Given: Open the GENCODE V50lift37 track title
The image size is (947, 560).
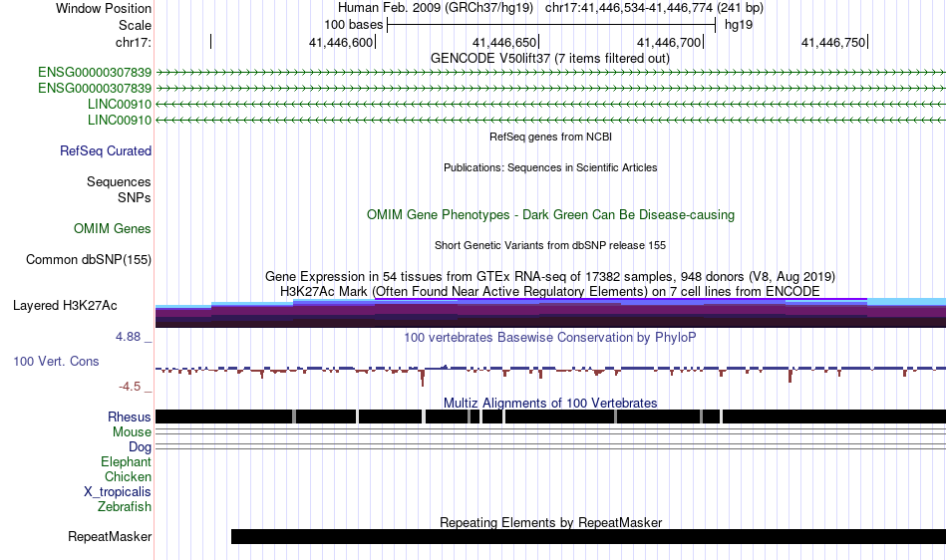Looking at the screenshot, I should click(x=549, y=59).
